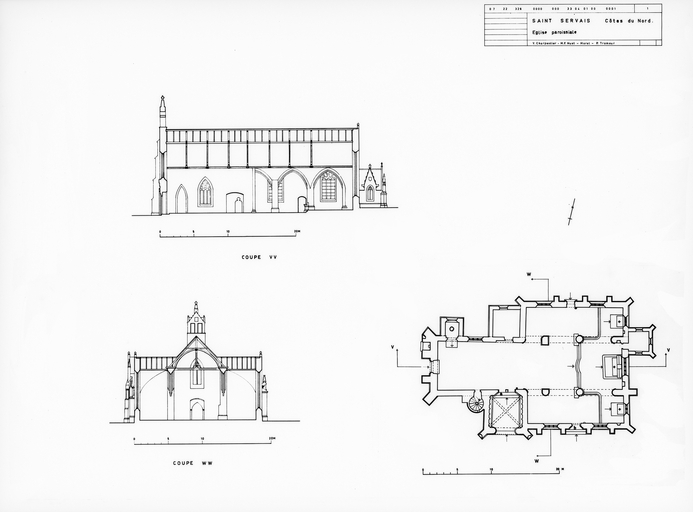Select the top W section marker

528,274
